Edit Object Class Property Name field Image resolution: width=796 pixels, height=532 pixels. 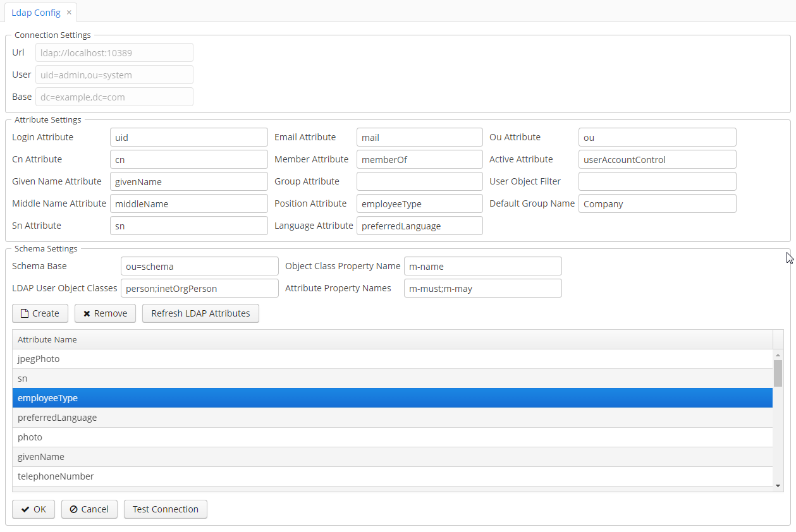pos(483,266)
